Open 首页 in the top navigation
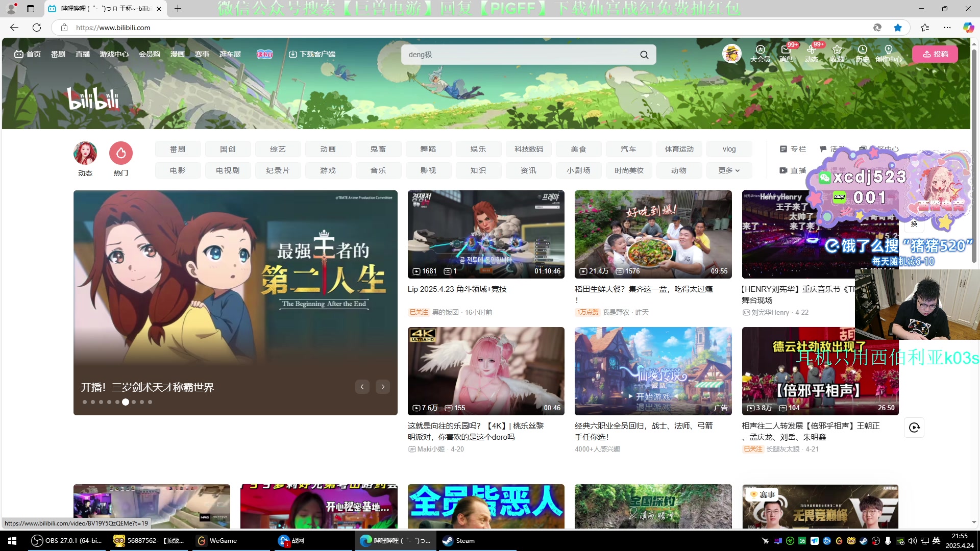 tap(28, 54)
